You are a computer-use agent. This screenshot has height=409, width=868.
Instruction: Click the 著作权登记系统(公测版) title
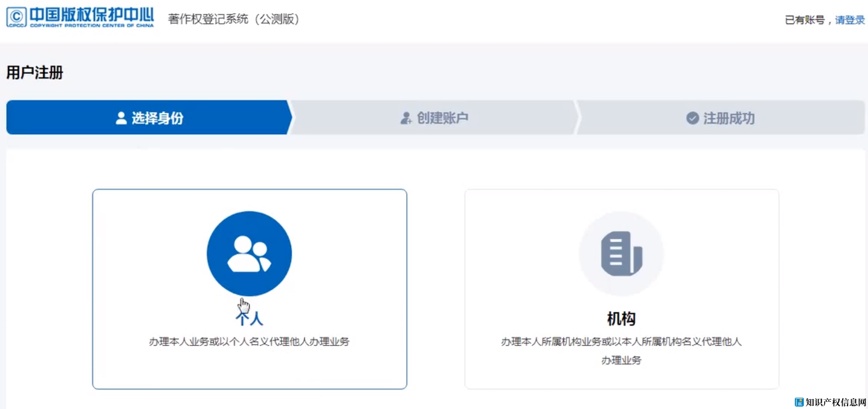[x=234, y=19]
